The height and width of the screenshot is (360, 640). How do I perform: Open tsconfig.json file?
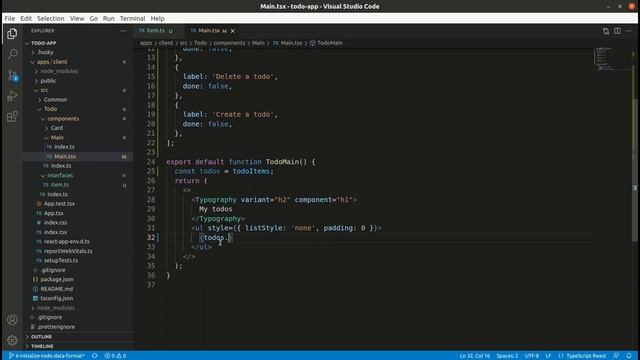78,298
